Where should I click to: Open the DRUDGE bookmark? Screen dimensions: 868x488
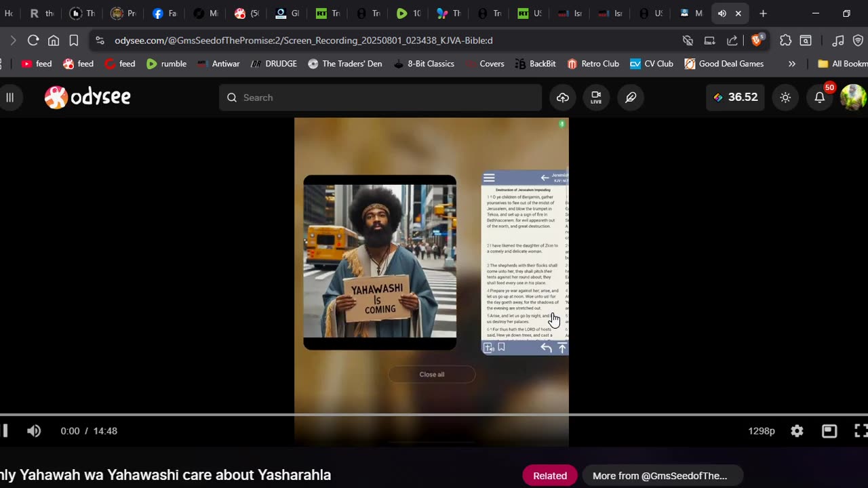[x=274, y=64]
